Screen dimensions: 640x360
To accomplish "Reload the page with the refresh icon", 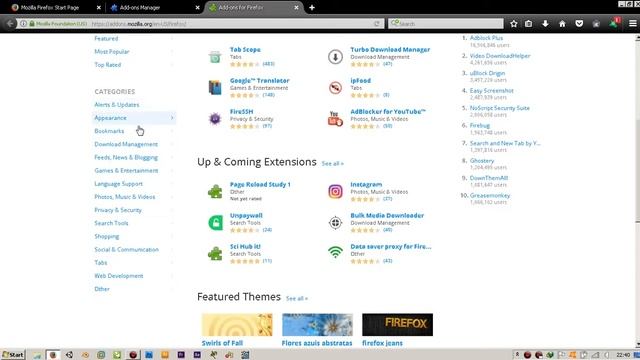I will coord(377,24).
